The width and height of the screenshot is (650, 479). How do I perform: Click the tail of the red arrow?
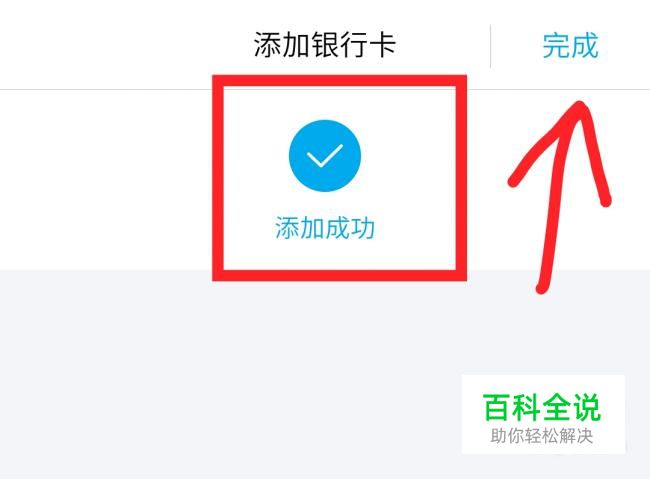[542, 287]
